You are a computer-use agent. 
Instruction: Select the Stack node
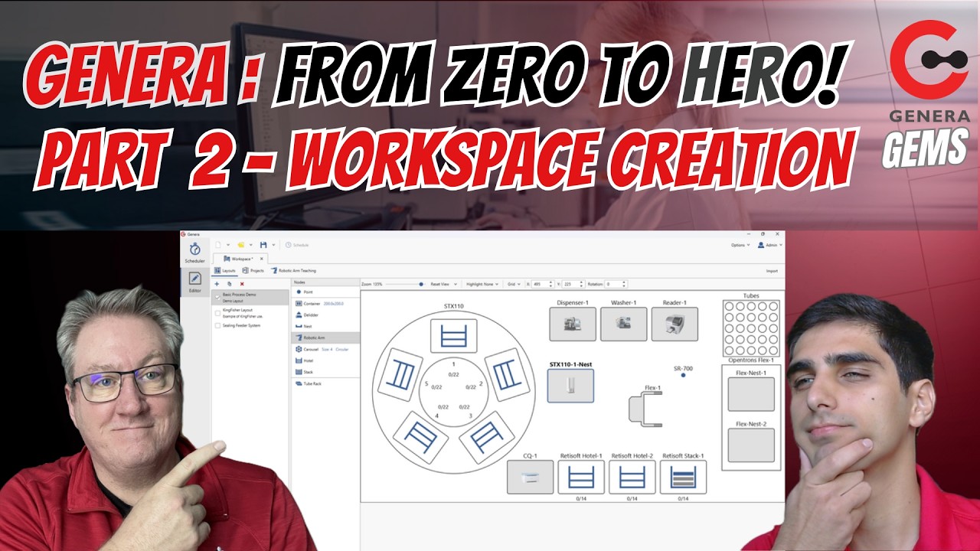pos(325,372)
